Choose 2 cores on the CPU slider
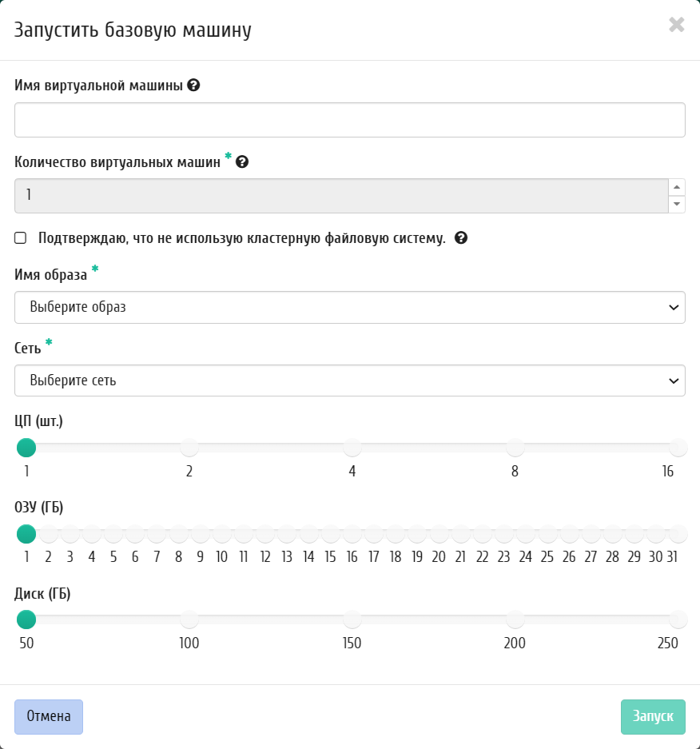Screen dimensions: 700x749 (x=189, y=448)
